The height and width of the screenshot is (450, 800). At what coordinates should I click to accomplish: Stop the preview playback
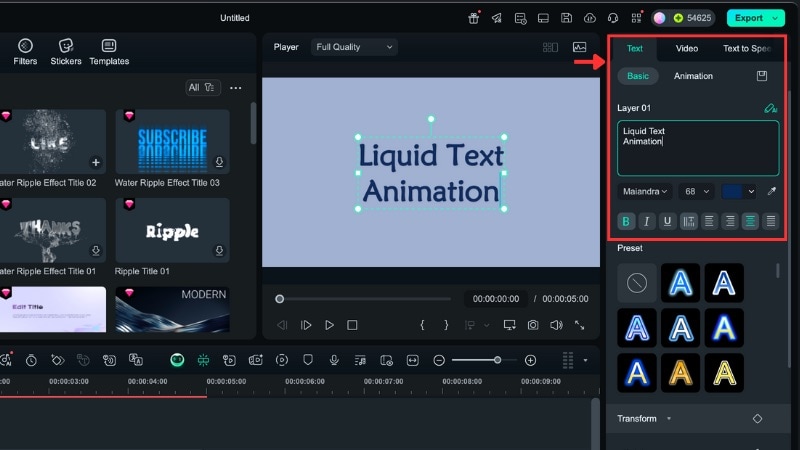[352, 325]
